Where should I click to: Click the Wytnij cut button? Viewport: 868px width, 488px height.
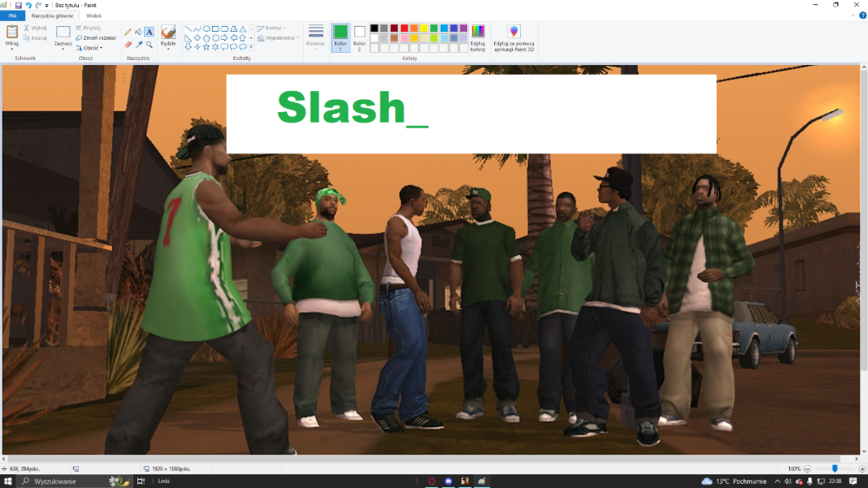(x=35, y=28)
